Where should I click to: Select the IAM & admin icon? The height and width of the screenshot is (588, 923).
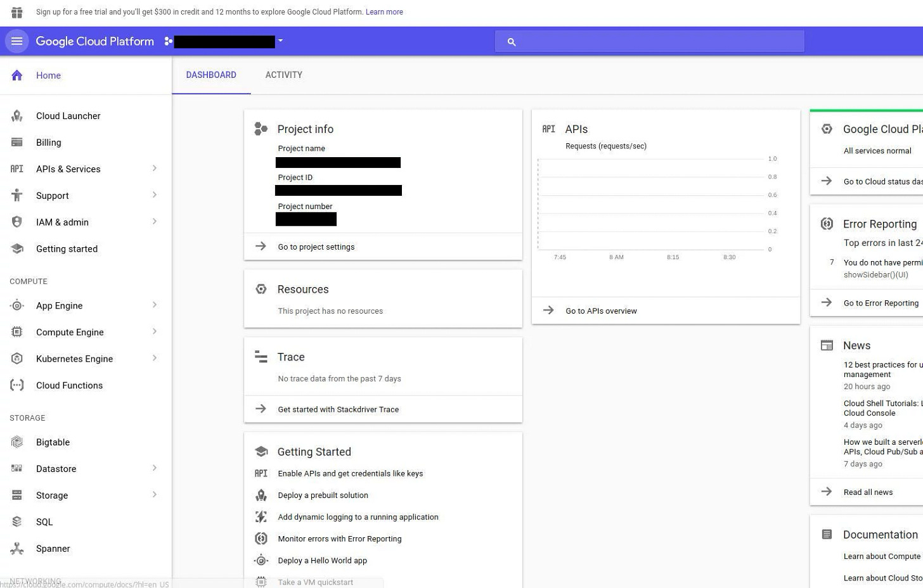(x=16, y=222)
